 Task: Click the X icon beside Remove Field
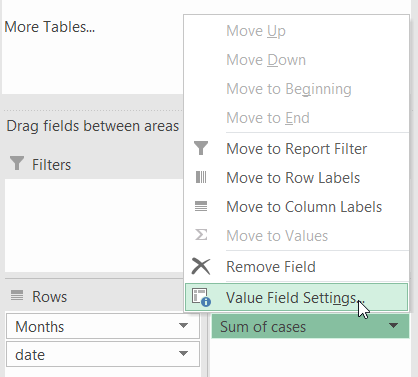click(x=201, y=267)
